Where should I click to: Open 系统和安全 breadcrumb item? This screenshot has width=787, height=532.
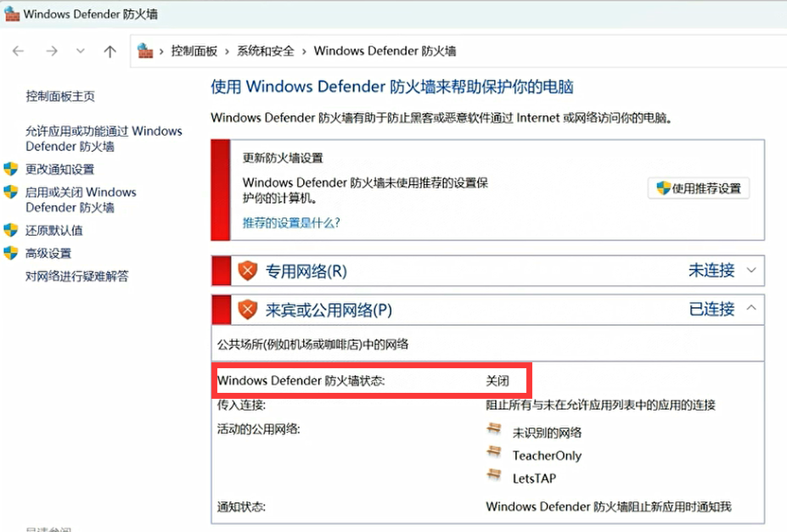[266, 51]
